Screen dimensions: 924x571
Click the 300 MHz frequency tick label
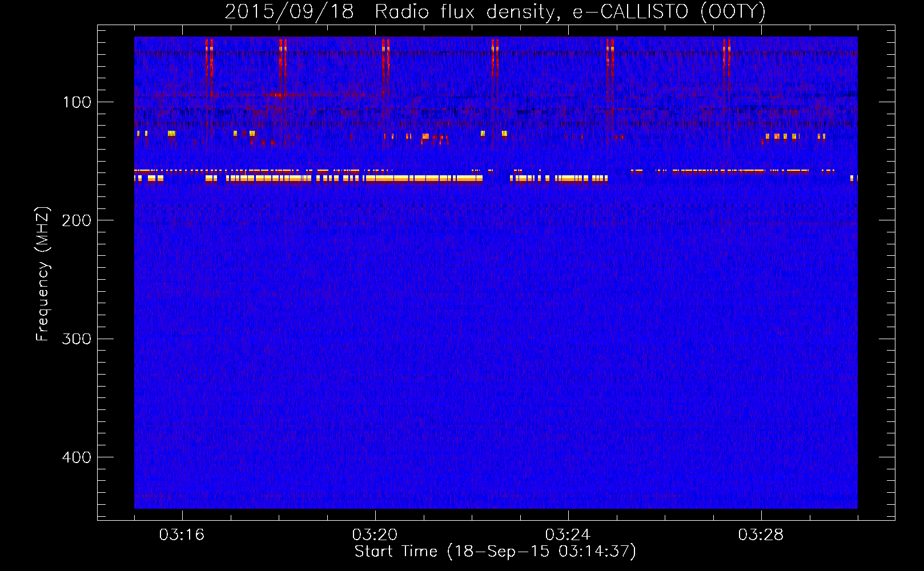(x=77, y=339)
